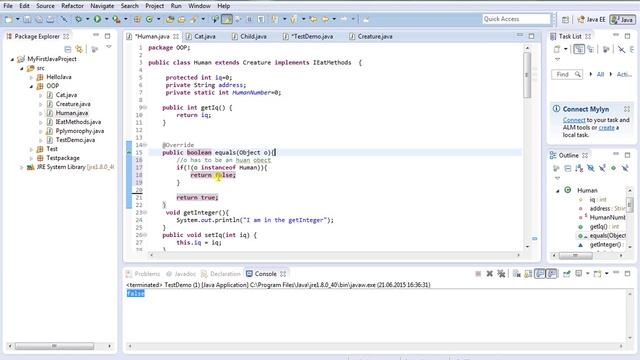
Task: Click the Debug bug icon in toolbar
Action: point(78,19)
